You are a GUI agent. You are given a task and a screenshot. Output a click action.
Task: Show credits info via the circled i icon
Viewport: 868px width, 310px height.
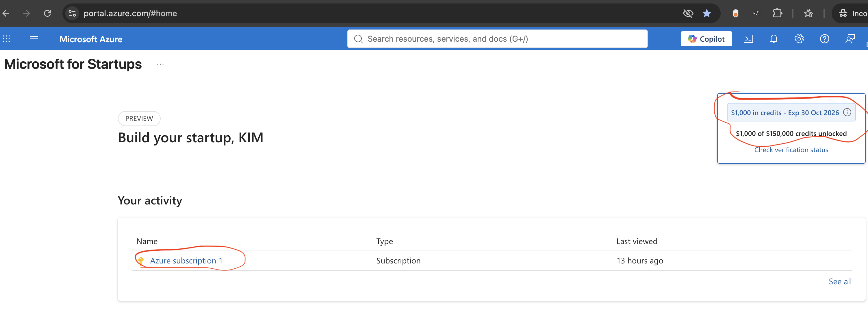point(847,112)
